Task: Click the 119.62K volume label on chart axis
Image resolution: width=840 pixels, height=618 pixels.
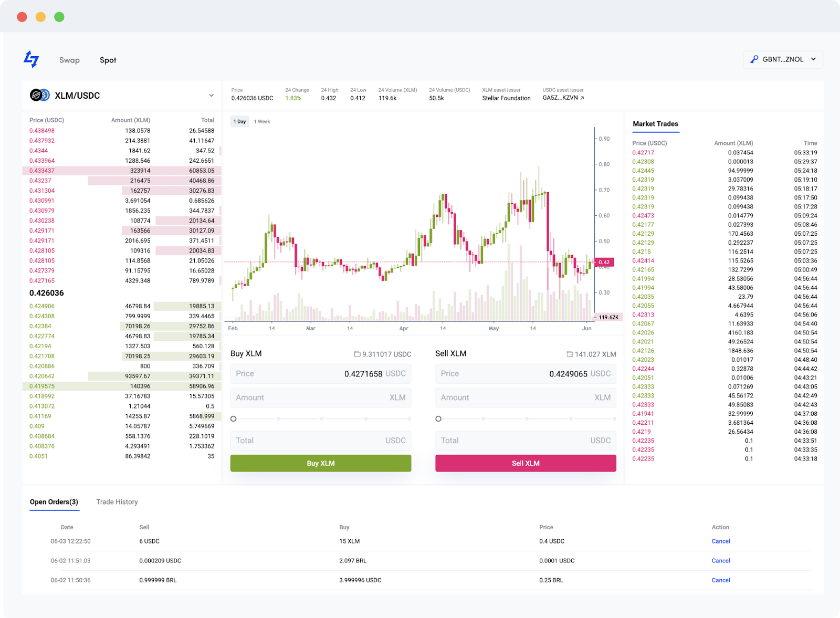Action: coord(608,317)
